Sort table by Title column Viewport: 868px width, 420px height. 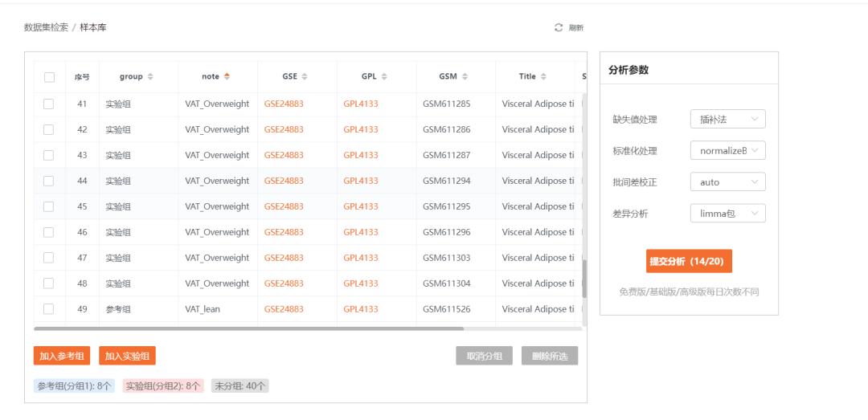pos(543,77)
